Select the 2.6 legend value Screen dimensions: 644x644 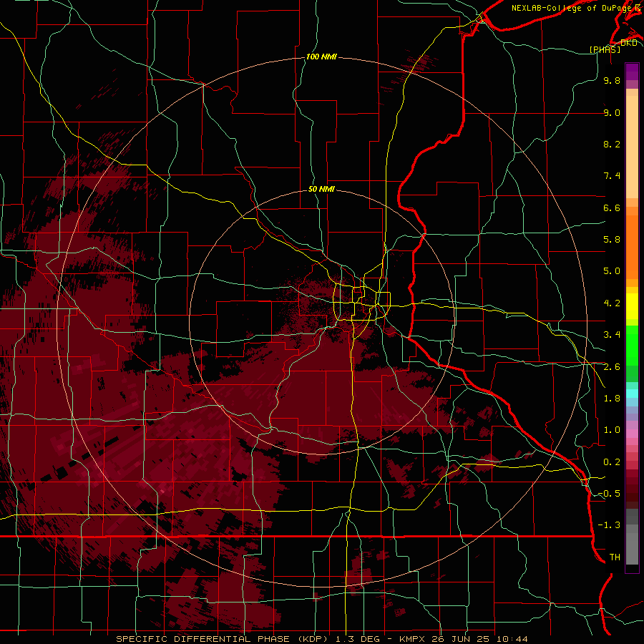[612, 367]
